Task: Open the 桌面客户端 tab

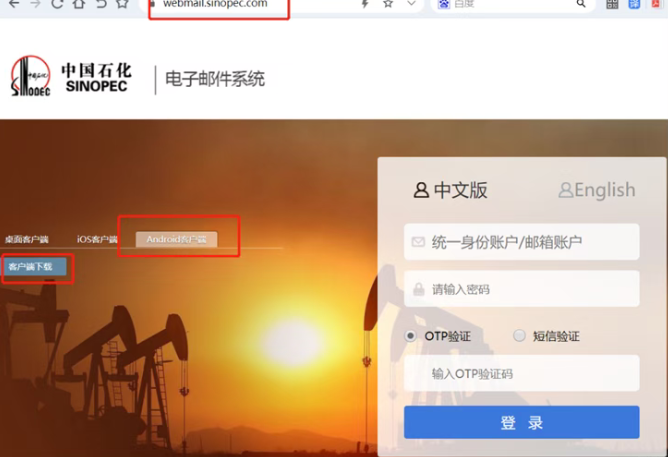Action: (27, 239)
